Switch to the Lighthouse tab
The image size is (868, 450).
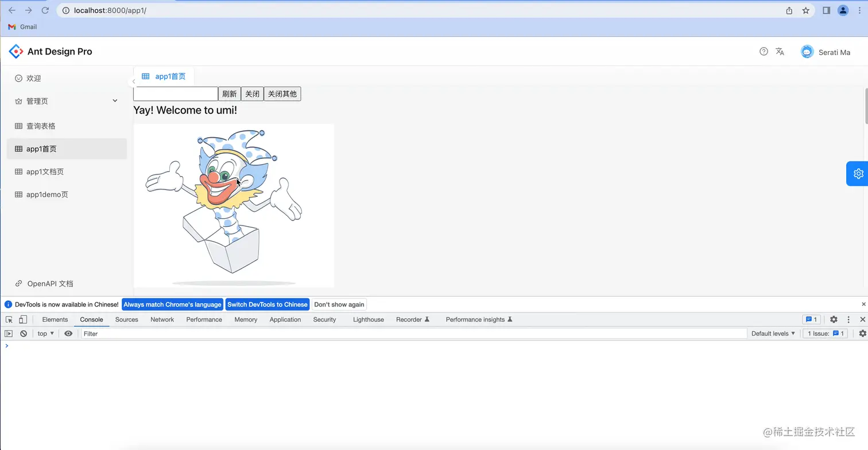point(369,320)
